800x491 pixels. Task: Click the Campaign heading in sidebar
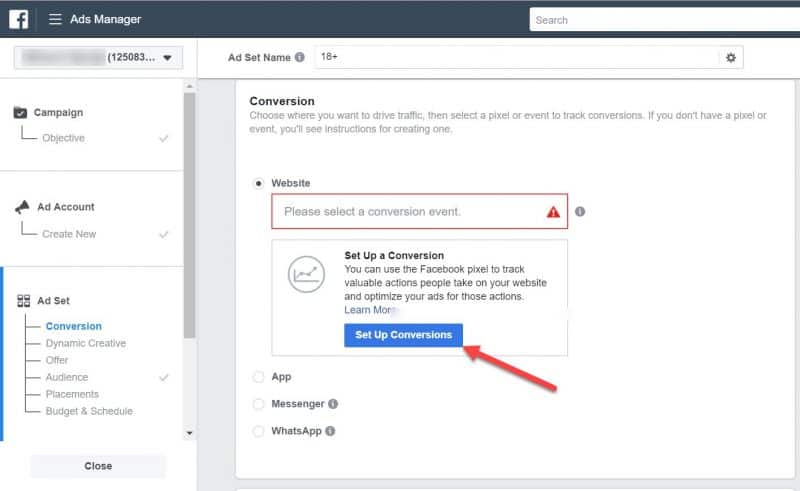(58, 112)
